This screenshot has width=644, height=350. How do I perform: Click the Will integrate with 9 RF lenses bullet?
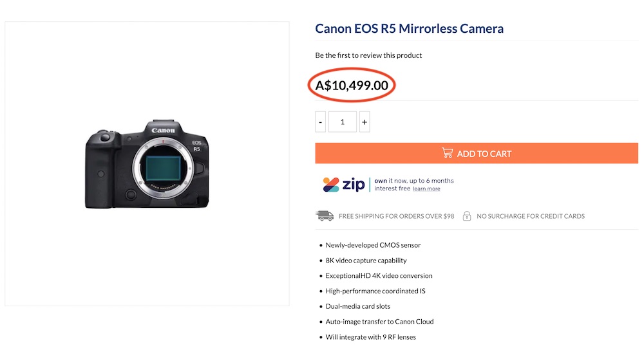click(x=370, y=337)
